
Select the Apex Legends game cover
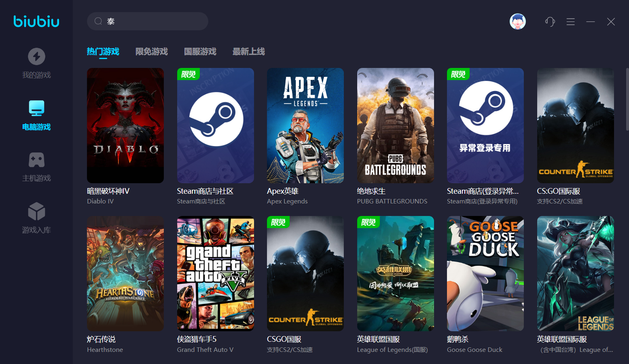coord(305,125)
